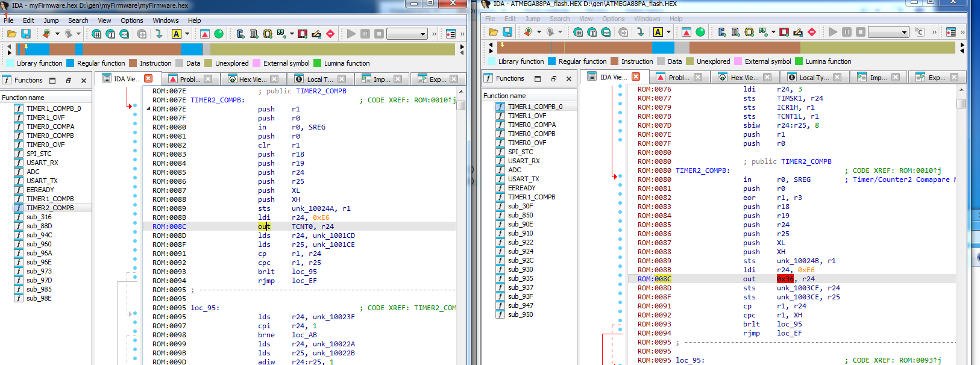980x365 pixels.
Task: Expand dropdown arrow beside 'A' icon in ATMEGA88PA
Action: coord(668,32)
